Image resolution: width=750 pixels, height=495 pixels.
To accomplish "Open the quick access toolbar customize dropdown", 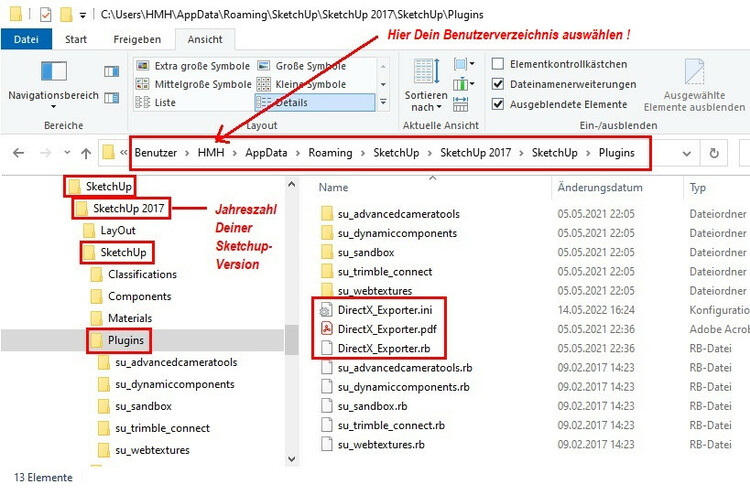I will click(82, 15).
